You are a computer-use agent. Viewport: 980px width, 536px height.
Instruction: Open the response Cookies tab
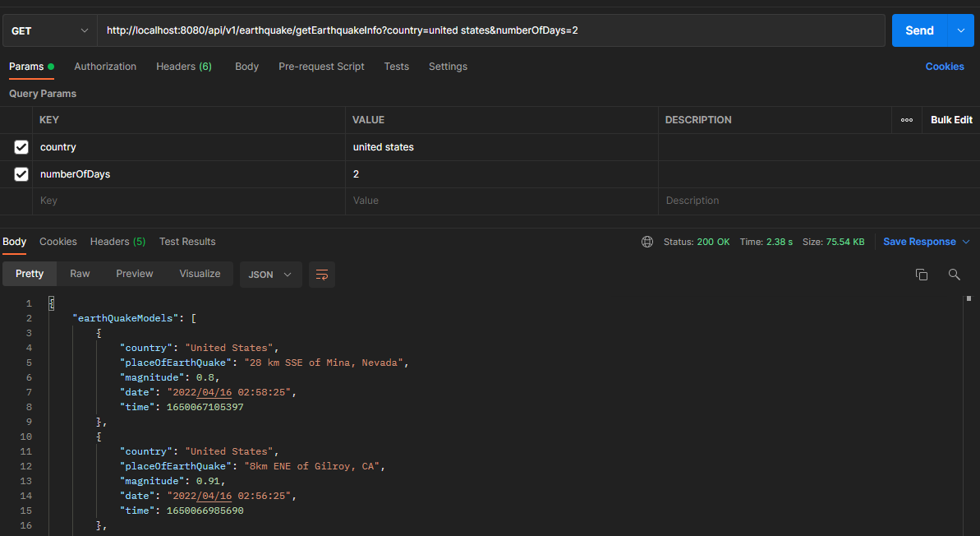point(58,242)
